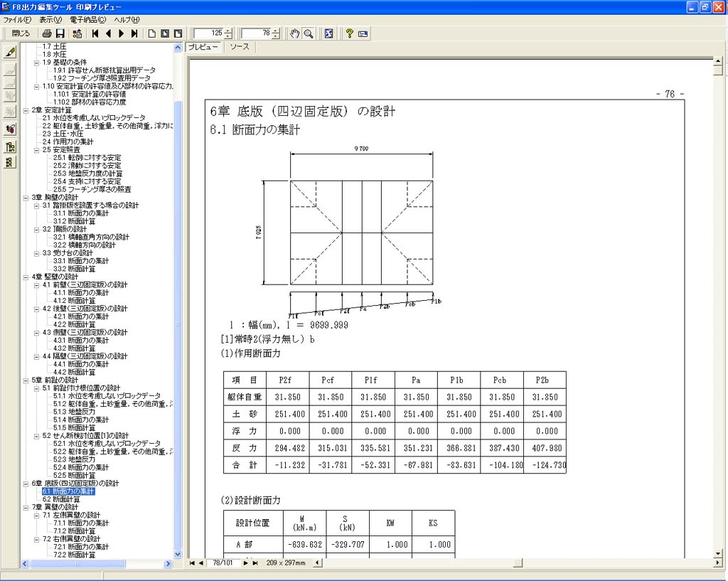Click the second greyed sidebar icon
Viewport: 728px width, 581px height.
coord(10,82)
